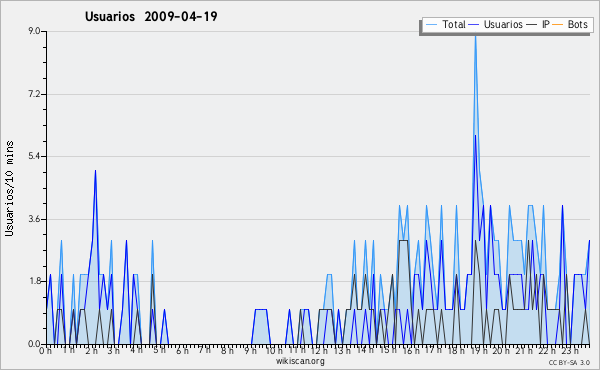600x370 pixels.
Task: Click the '2 h' x-axis tick label
Action: coord(91,350)
